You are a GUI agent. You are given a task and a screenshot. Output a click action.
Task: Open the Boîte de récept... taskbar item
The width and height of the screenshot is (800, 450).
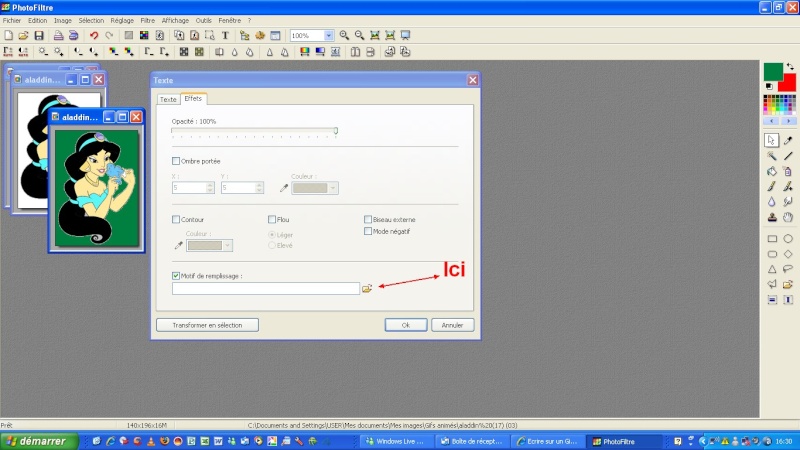(x=471, y=441)
